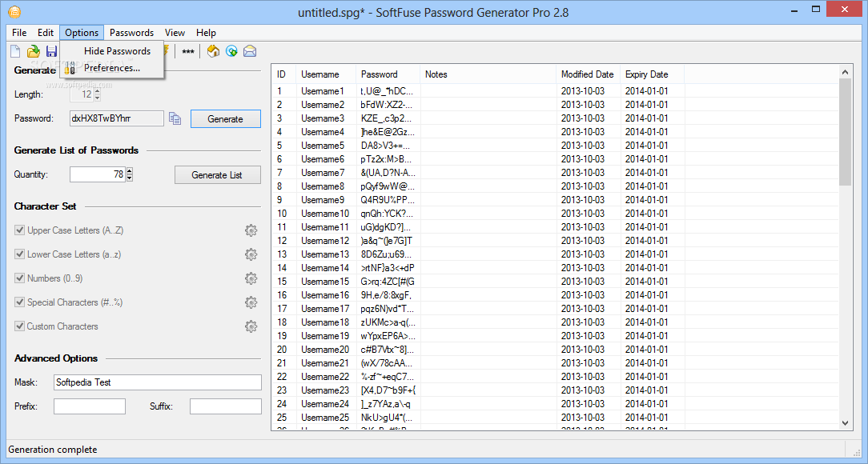Image resolution: width=868 pixels, height=464 pixels.
Task: Choose Hide Passwords in Options menu
Action: coord(117,51)
